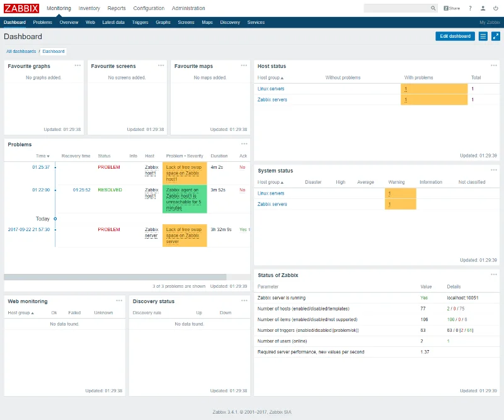This screenshot has height=420, width=504.
Task: Open the All dashboards breadcrumb link
Action: [x=21, y=52]
